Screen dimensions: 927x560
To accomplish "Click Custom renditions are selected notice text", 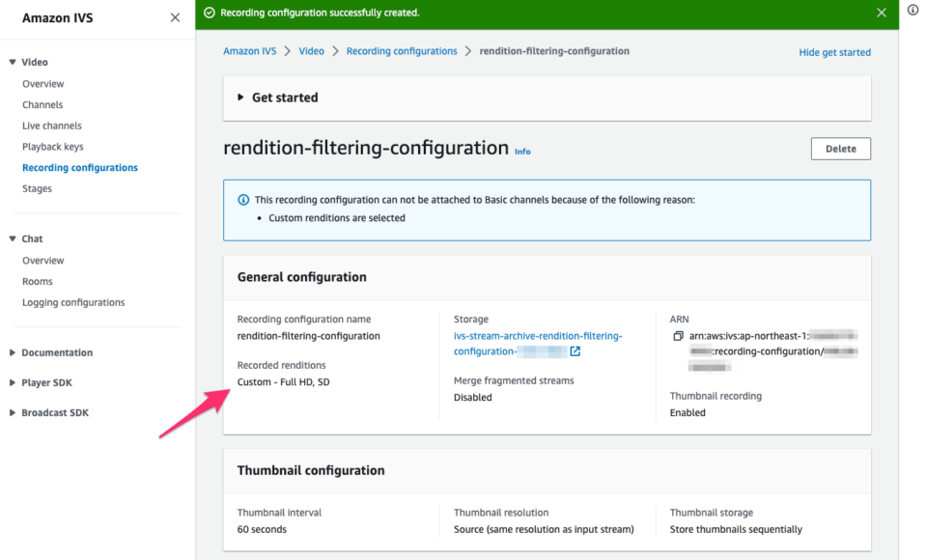I will tap(336, 218).
